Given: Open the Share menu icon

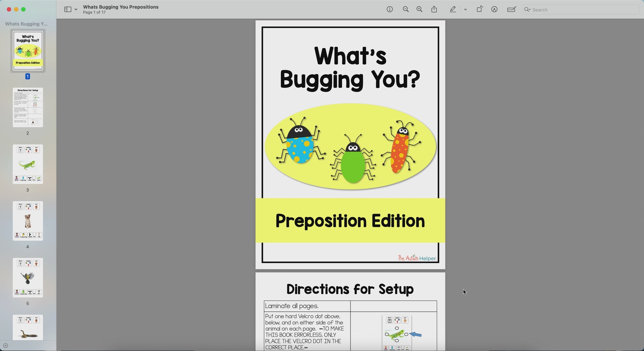Looking at the screenshot, I should (x=434, y=10).
